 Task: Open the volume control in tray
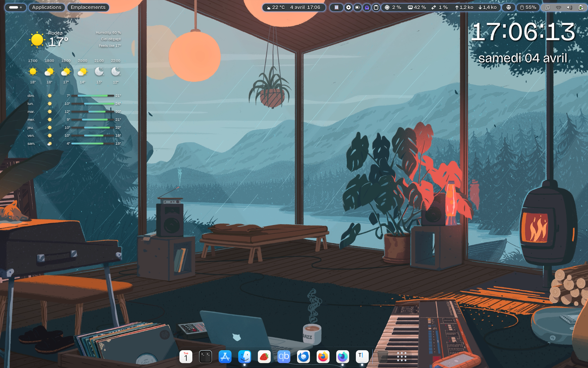[569, 7]
